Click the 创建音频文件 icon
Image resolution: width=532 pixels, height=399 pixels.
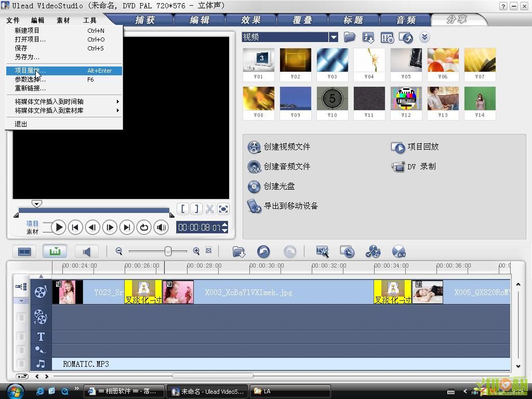click(x=254, y=167)
